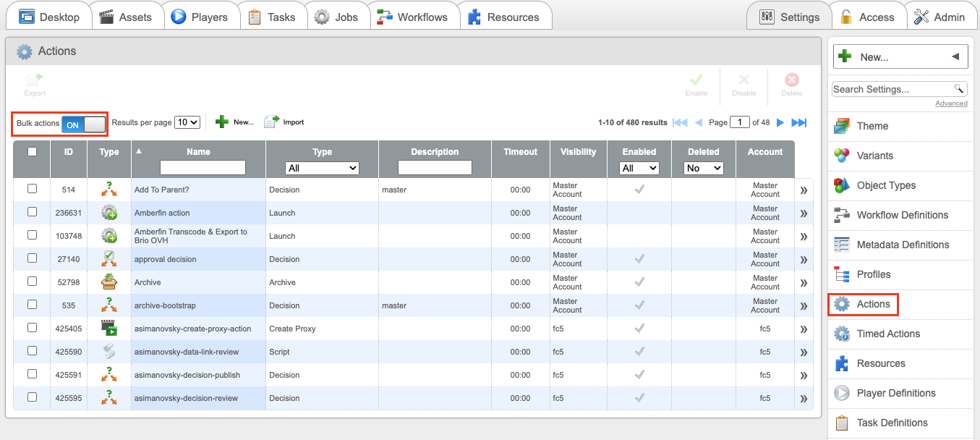Open the Results per page dropdown
980x440 pixels.
coord(187,122)
